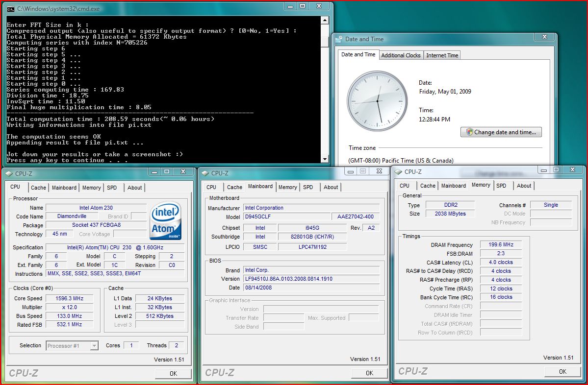Viewport: 588px width, 385px height.
Task: Click the Intel Atom logo in CPU-Z
Action: click(166, 220)
